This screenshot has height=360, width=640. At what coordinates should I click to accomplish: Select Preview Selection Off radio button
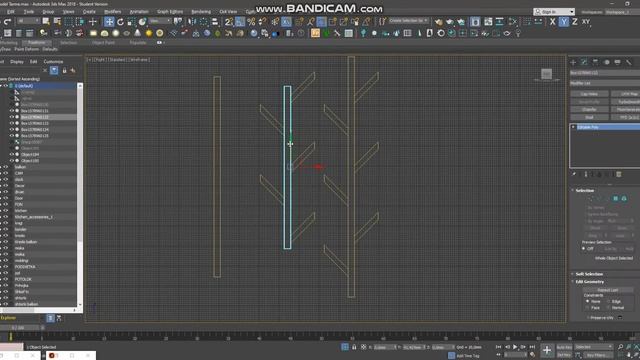(584, 249)
